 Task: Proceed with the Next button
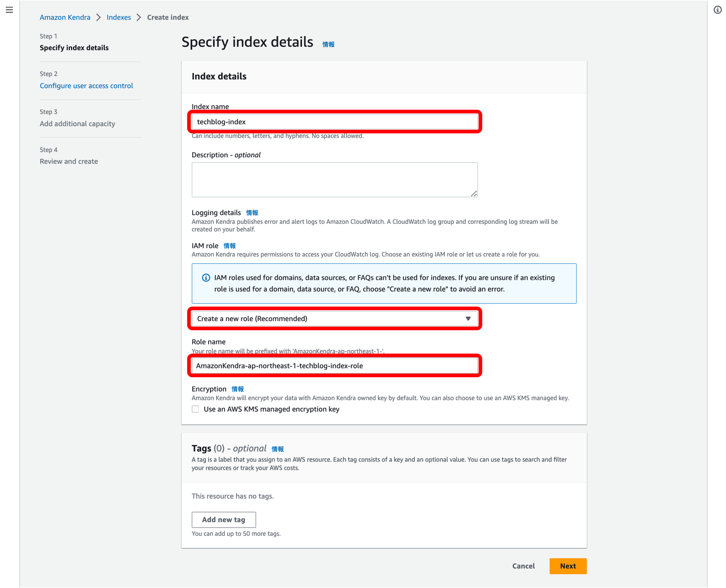pyautogui.click(x=568, y=566)
